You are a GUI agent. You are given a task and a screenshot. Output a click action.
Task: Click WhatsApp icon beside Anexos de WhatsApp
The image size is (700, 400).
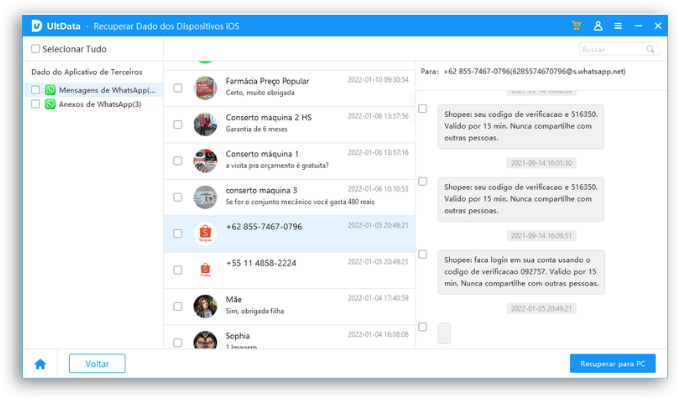pos(50,104)
